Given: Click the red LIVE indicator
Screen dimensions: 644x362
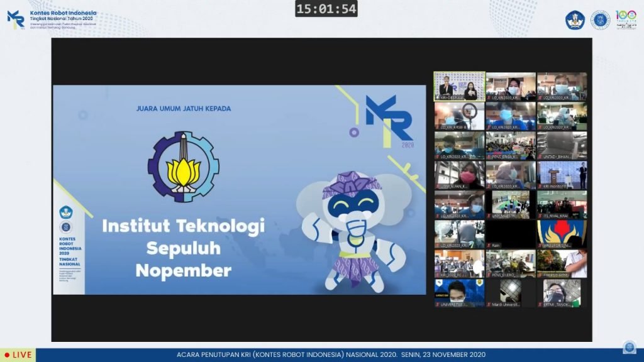Looking at the screenshot, I should pyautogui.click(x=18, y=355).
